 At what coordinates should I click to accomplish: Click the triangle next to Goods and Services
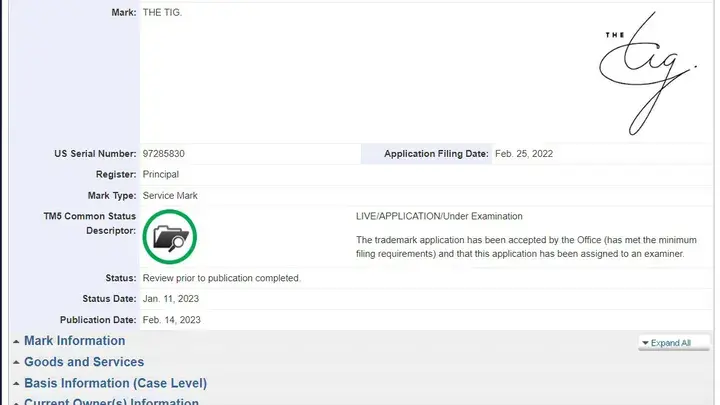16,363
